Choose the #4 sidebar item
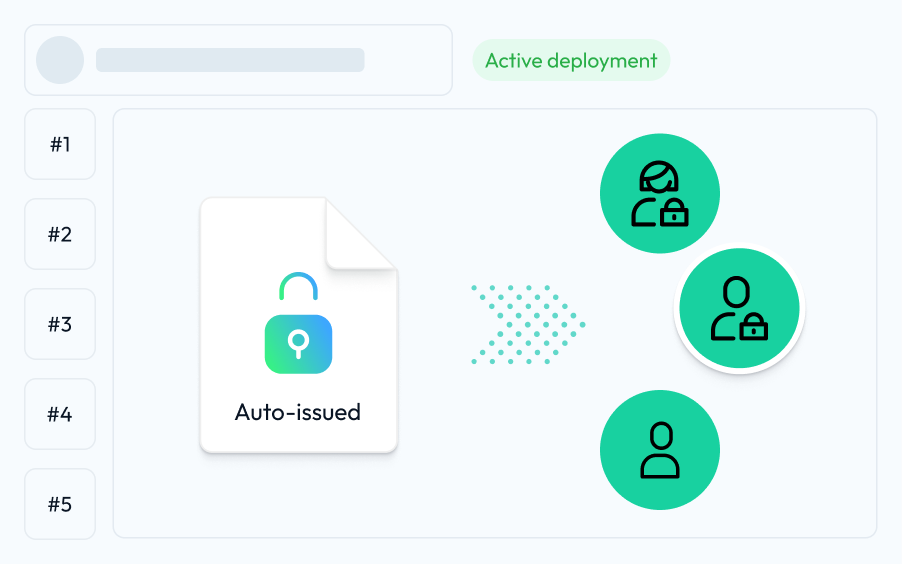902x564 pixels. click(x=60, y=414)
